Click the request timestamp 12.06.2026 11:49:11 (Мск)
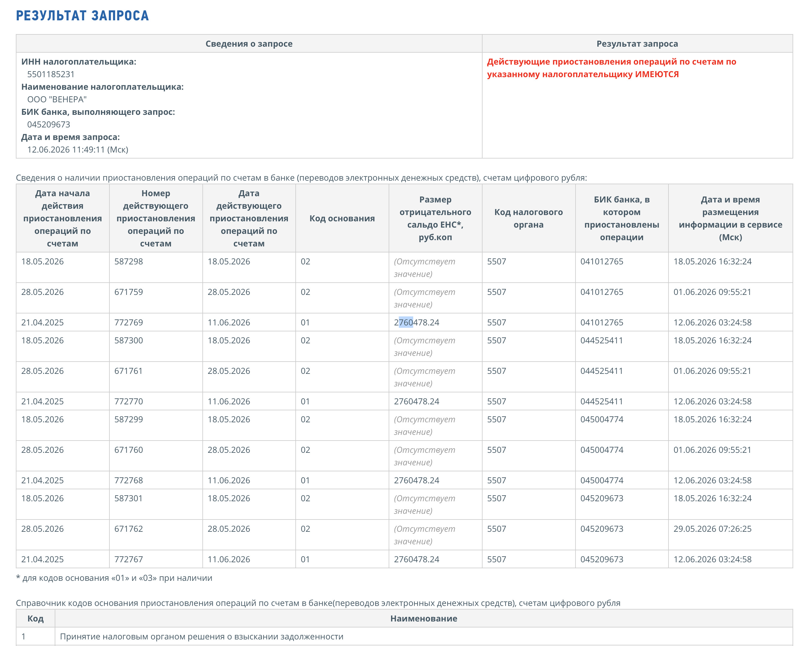The image size is (812, 646). [78, 150]
